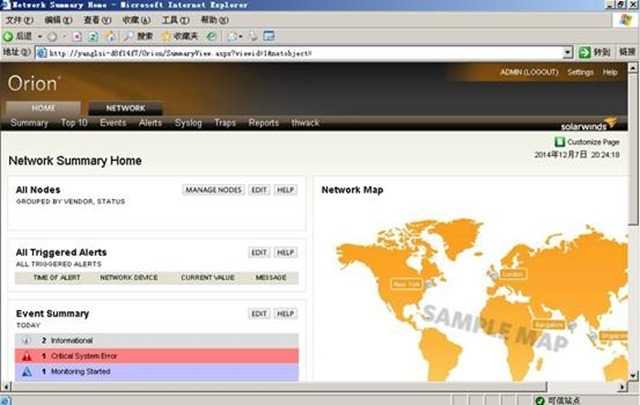The image size is (640, 405).
Task: Open the Monitoring Started row
Action: pyautogui.click(x=157, y=372)
